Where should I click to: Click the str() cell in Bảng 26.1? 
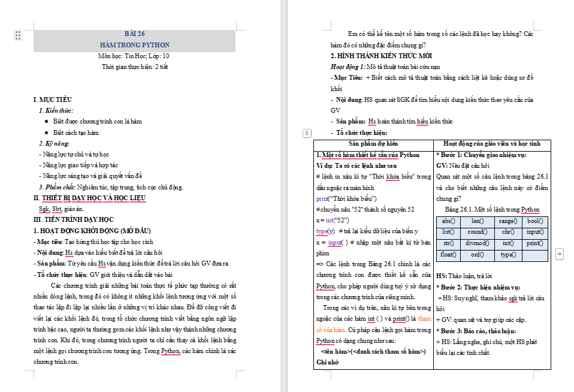448,243
